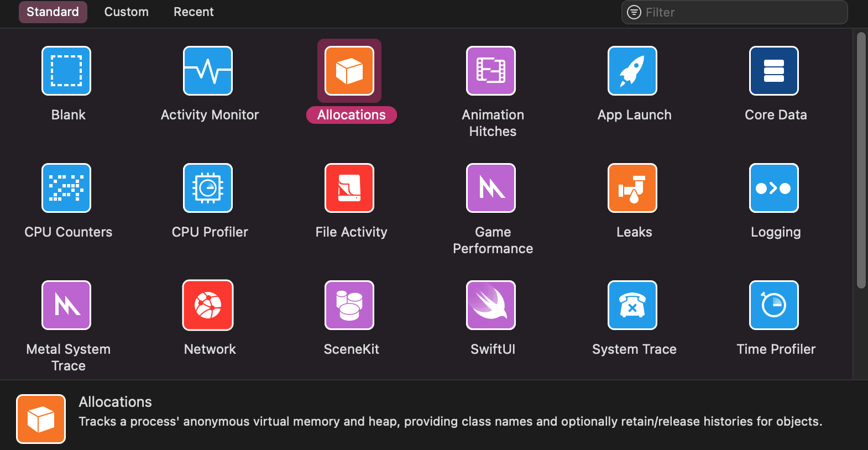Click the Logging label text

click(x=776, y=233)
